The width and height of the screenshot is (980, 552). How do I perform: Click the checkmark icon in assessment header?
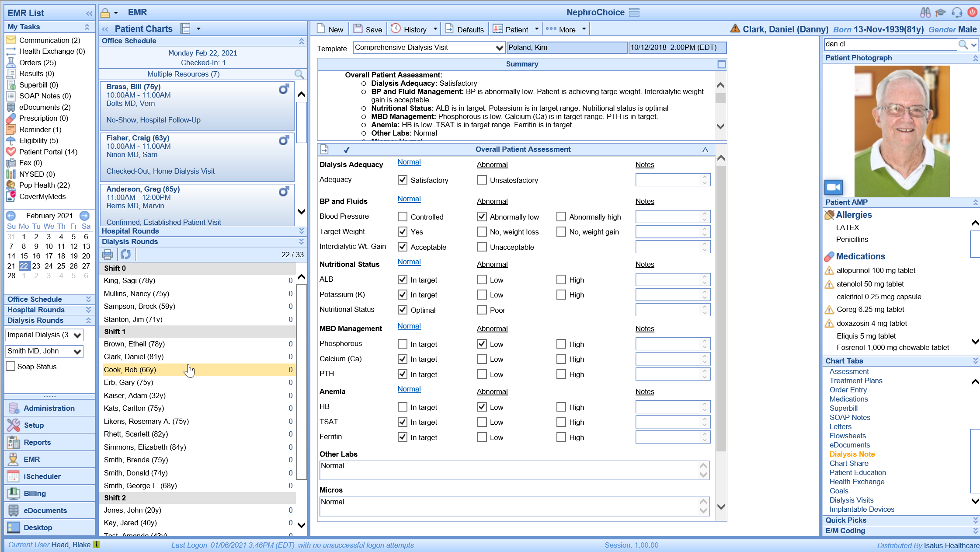[x=347, y=150]
